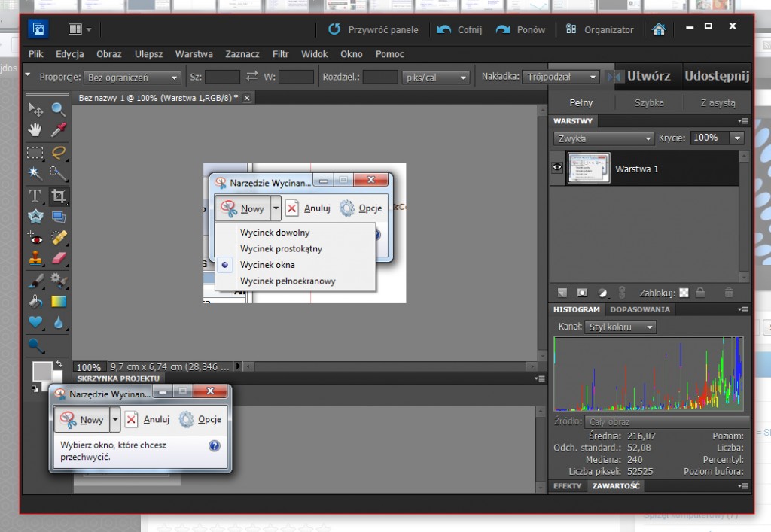Viewport: 771px width, 532px height.
Task: Select the Cookie Cutter star tool
Action: (35, 216)
